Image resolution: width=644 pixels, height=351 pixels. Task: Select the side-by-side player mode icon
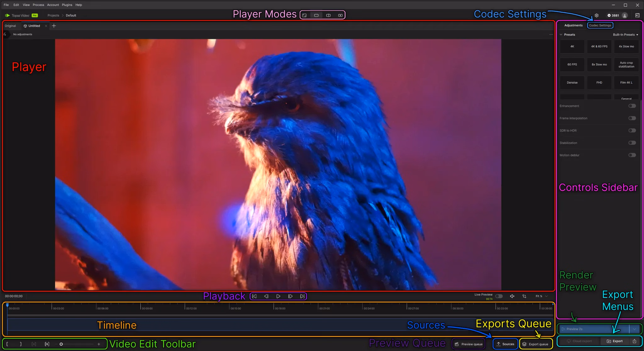point(340,15)
